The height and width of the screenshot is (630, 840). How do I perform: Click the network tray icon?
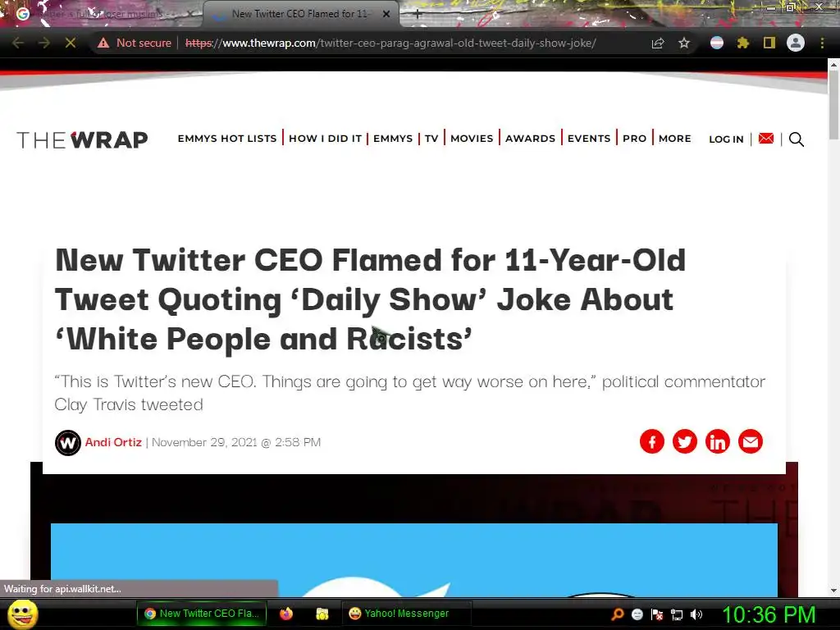677,614
